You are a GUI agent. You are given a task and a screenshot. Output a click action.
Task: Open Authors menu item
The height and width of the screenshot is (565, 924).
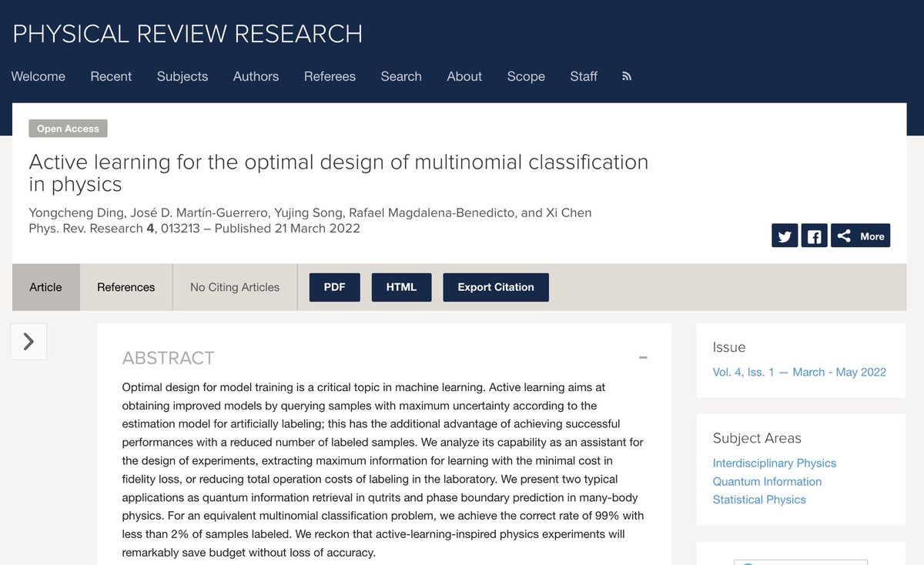[x=256, y=76]
